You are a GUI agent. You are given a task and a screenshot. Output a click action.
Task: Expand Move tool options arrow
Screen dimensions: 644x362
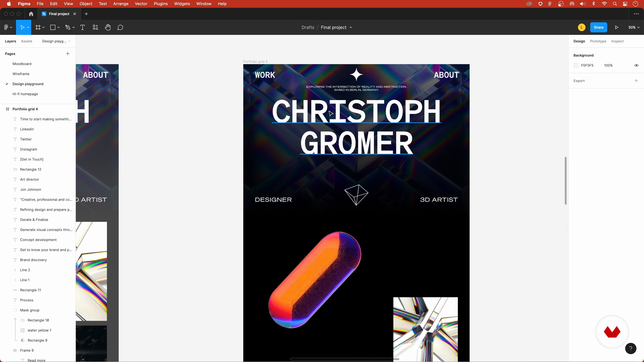[x=28, y=27]
